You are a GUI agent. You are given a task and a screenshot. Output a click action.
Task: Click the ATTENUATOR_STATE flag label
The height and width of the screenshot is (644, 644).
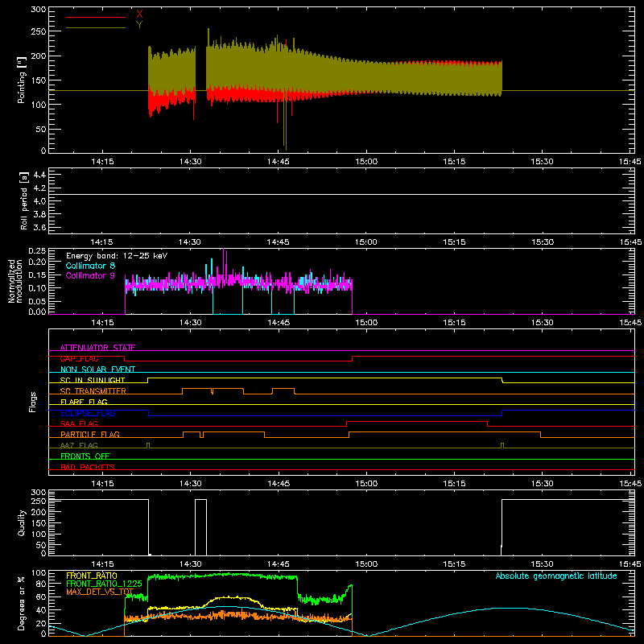tap(97, 348)
